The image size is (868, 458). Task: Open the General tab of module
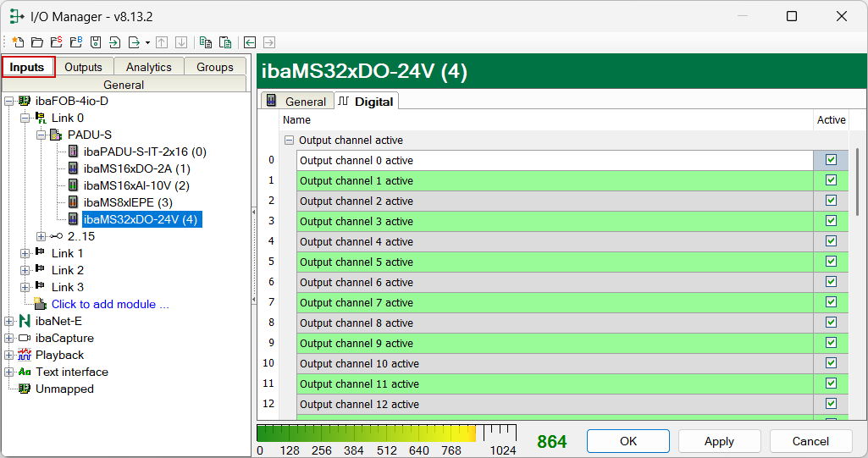296,102
